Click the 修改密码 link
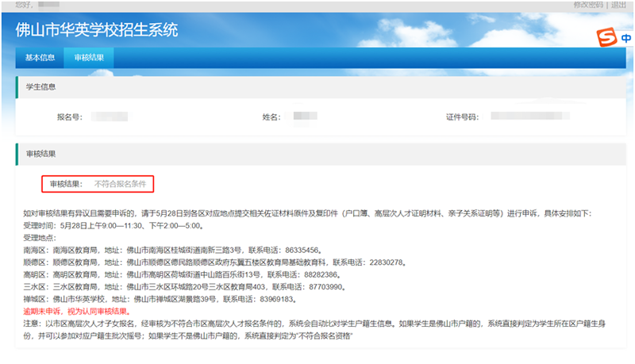Screen dimensions: 635x364 (x=588, y=5)
